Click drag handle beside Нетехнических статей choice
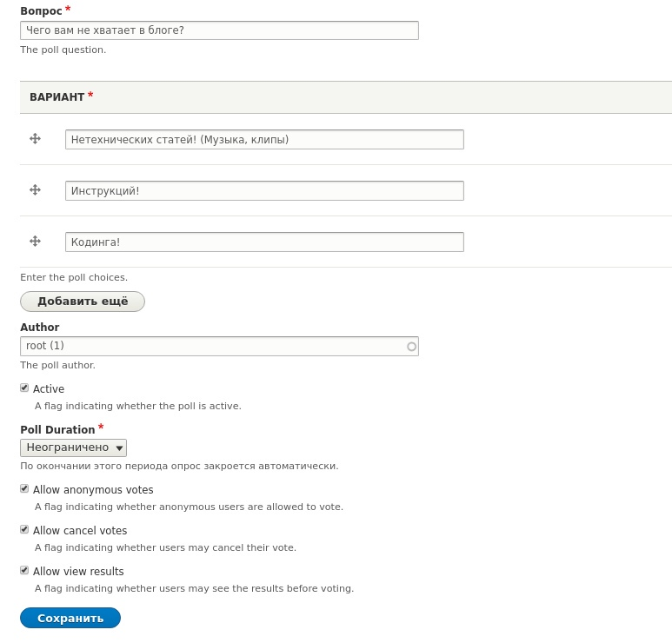 point(35,138)
